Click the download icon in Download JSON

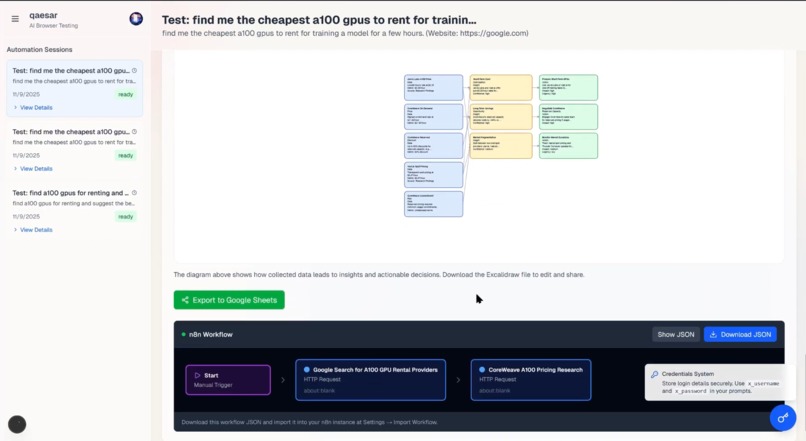tap(713, 334)
